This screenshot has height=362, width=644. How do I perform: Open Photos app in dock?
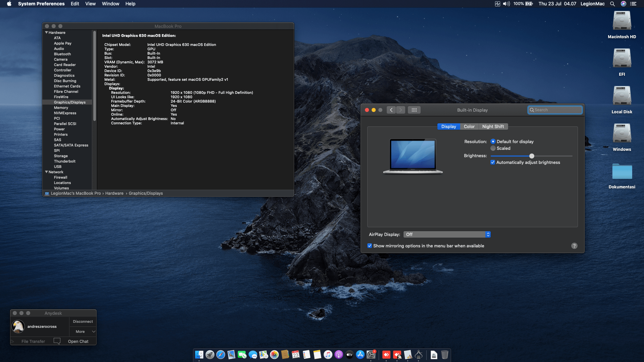274,355
